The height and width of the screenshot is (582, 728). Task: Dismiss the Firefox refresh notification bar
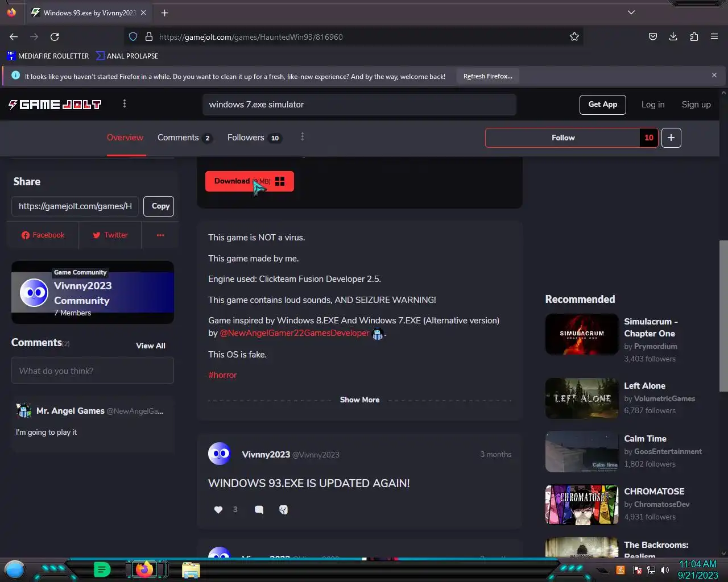pyautogui.click(x=714, y=75)
